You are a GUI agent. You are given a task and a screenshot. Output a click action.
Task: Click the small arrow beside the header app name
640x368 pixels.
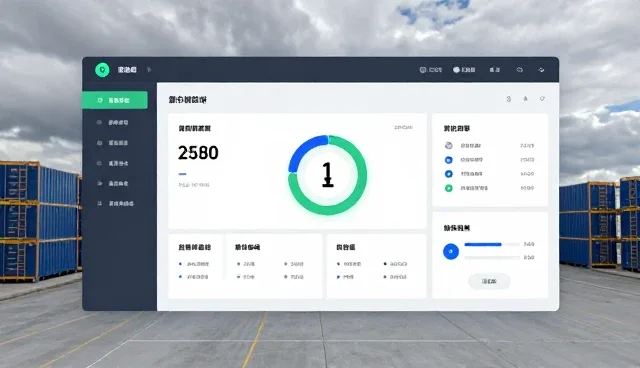[149, 70]
